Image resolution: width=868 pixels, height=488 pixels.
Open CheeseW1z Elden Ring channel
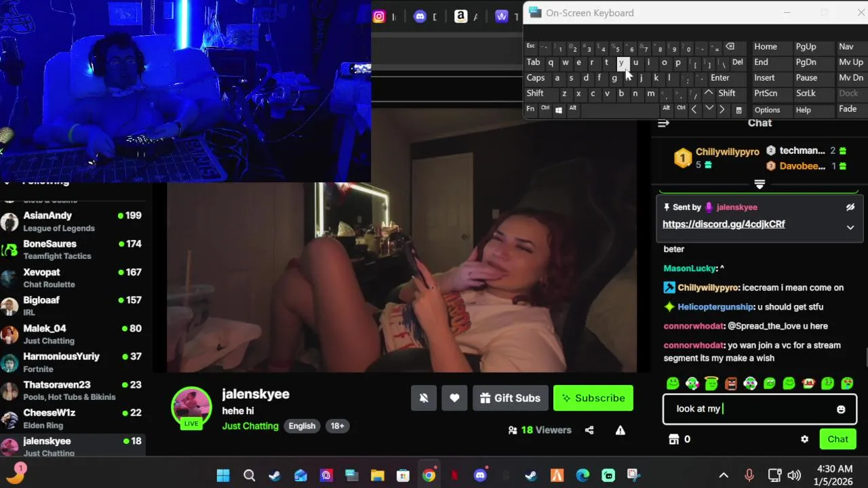point(73,419)
